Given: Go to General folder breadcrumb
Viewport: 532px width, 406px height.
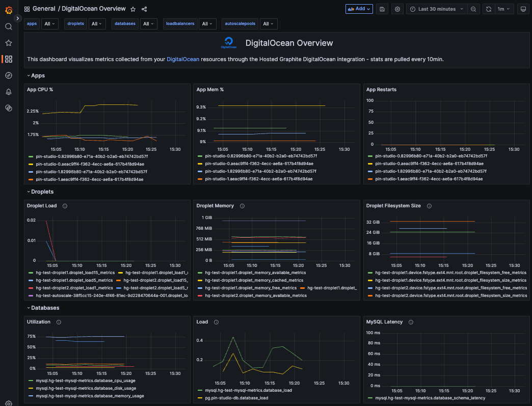Looking at the screenshot, I should click(x=44, y=9).
